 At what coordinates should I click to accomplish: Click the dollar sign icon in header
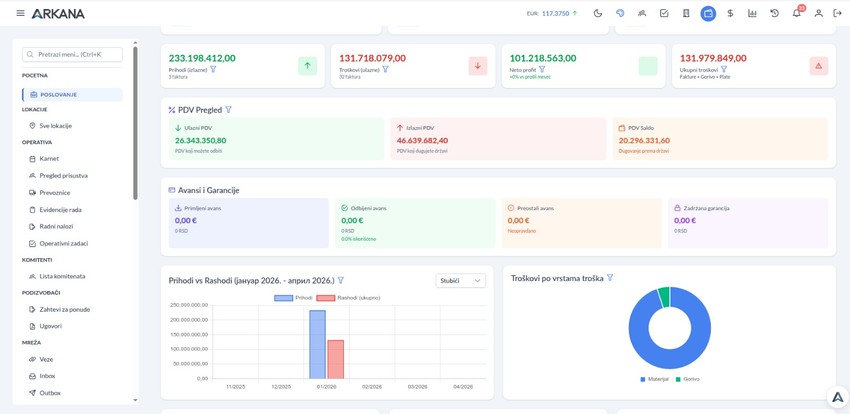[730, 13]
